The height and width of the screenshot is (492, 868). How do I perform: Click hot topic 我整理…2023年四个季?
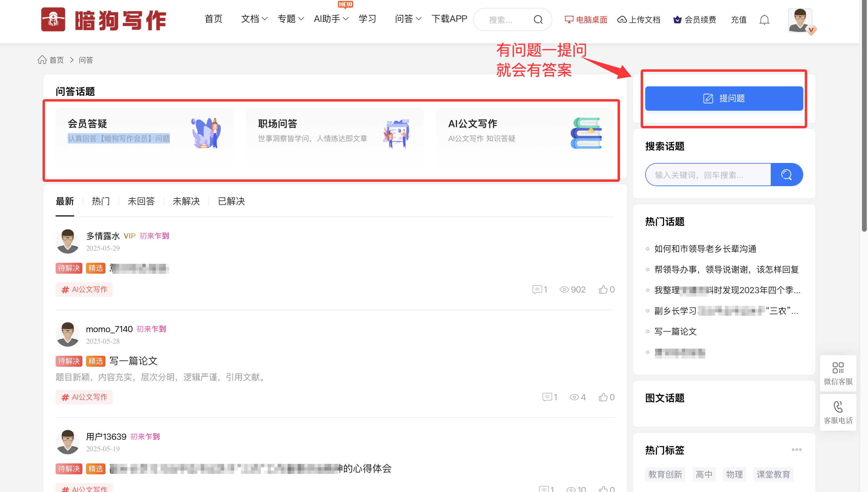728,290
